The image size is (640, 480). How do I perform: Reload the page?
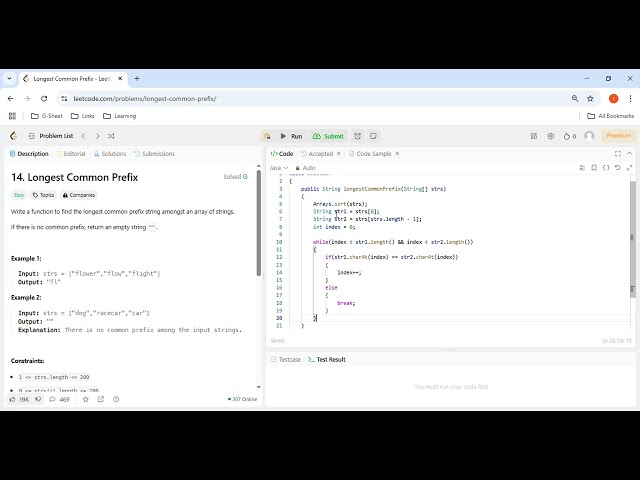[44, 98]
